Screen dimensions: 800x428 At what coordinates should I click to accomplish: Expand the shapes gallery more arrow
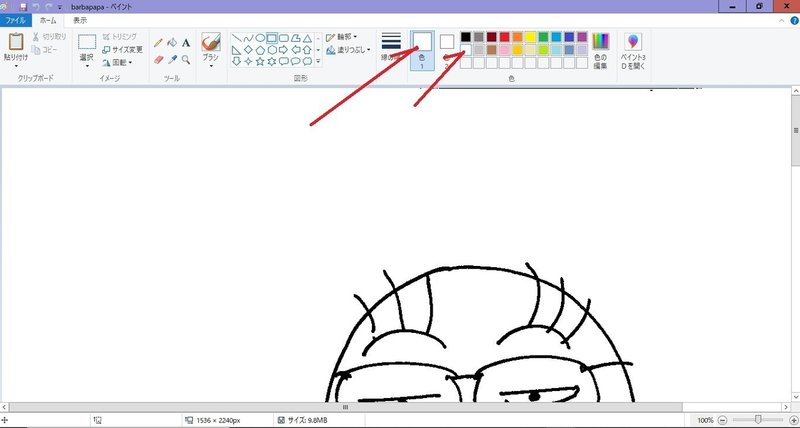tap(318, 61)
